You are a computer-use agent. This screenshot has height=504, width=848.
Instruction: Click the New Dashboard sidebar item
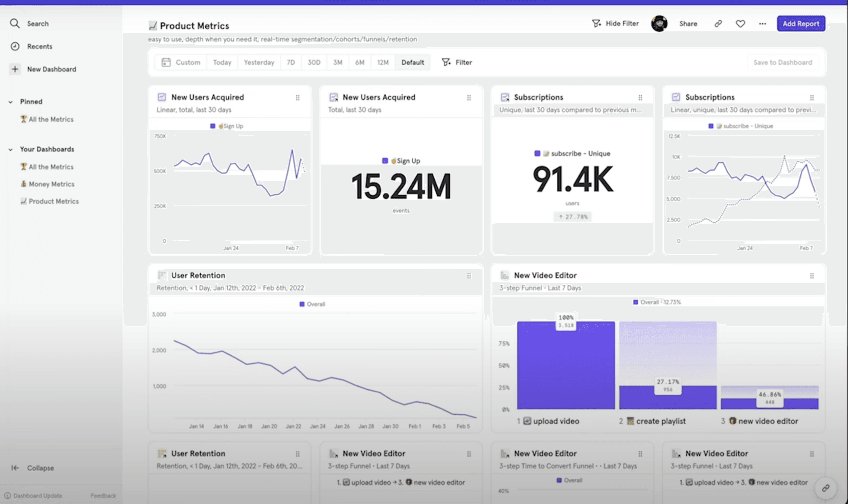(x=51, y=69)
